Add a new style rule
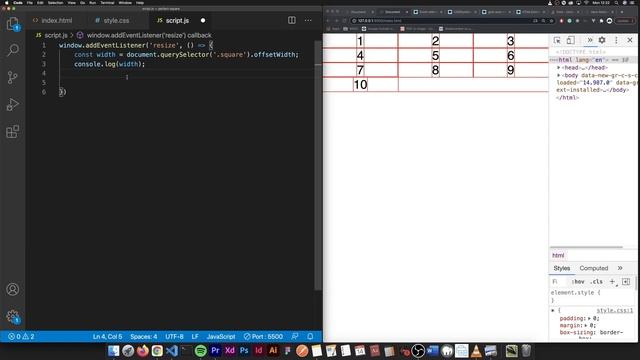Viewport: 640px width, 360px height. (612, 282)
